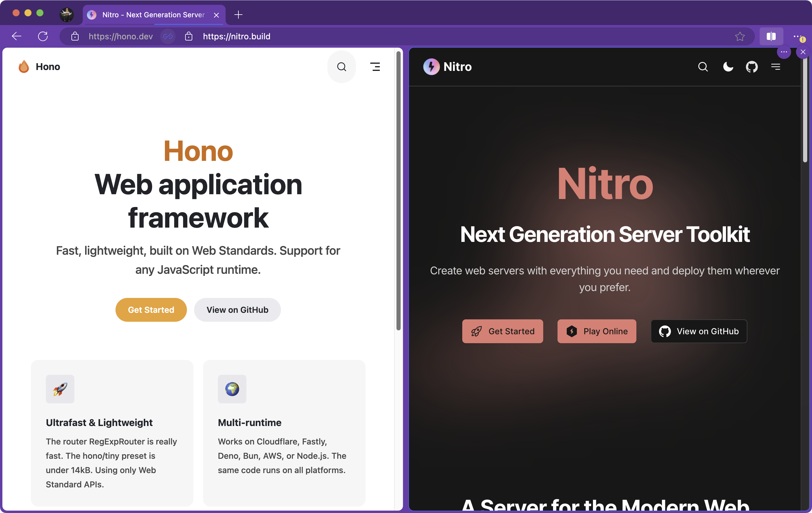Click Hono's View on GitHub button
This screenshot has width=812, height=513.
[x=238, y=310]
